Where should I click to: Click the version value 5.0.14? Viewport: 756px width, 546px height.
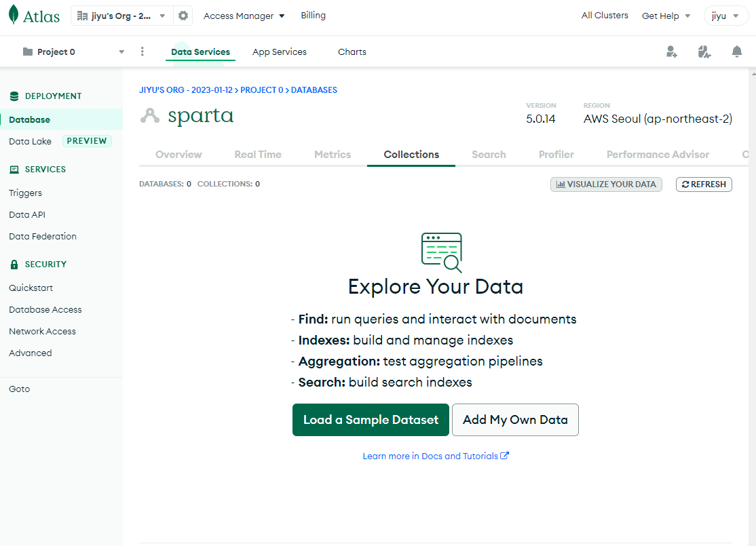pos(540,119)
